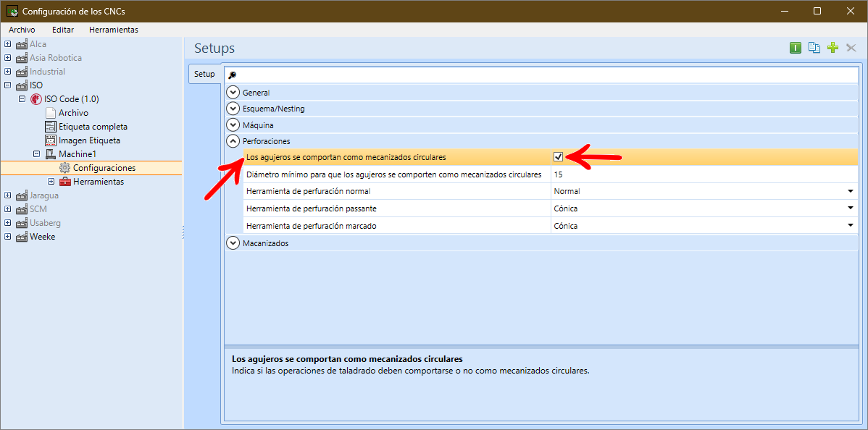Click the Archivo document icon in tree
Viewport: 868px width, 430px height.
(51, 112)
